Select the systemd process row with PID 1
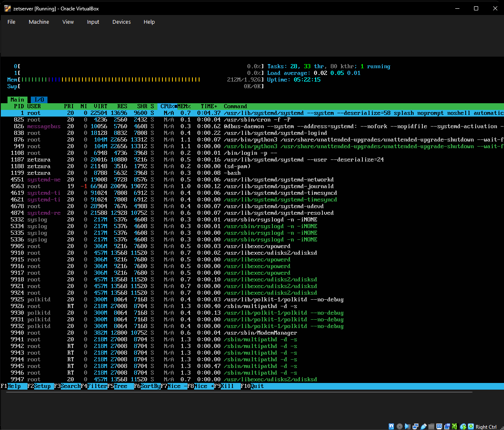This screenshot has width=504, height=430. click(125, 113)
